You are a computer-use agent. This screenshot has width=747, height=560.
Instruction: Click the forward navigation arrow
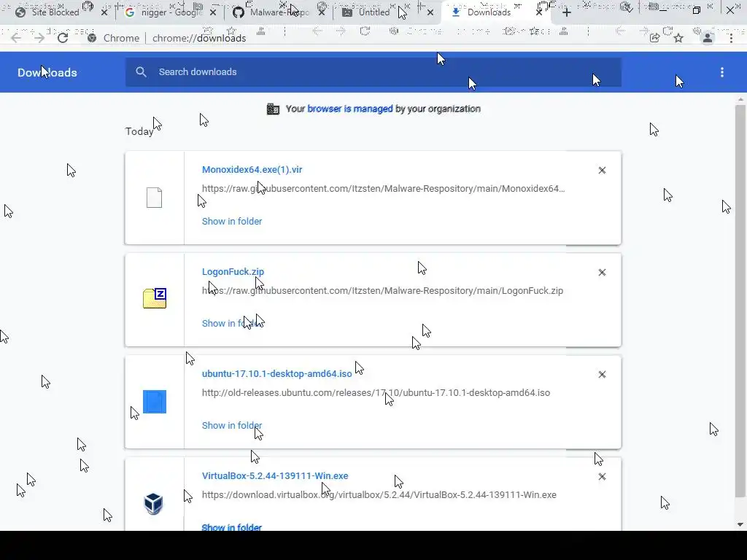pyautogui.click(x=39, y=38)
